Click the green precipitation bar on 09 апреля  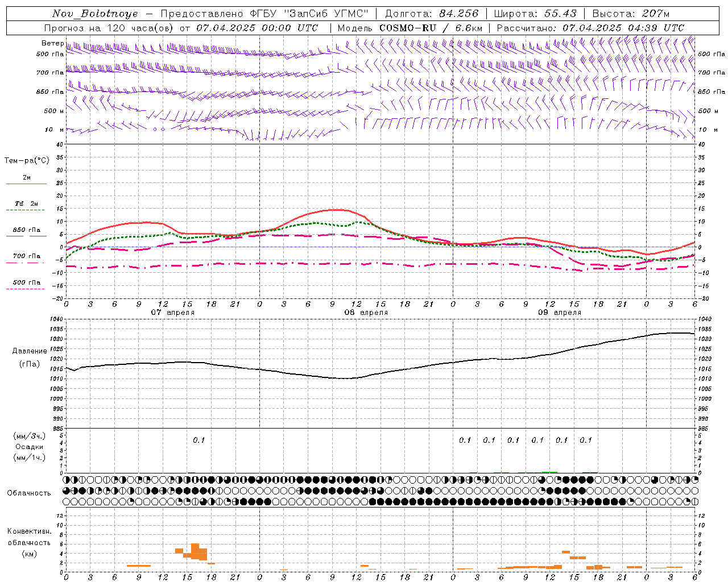tap(549, 472)
